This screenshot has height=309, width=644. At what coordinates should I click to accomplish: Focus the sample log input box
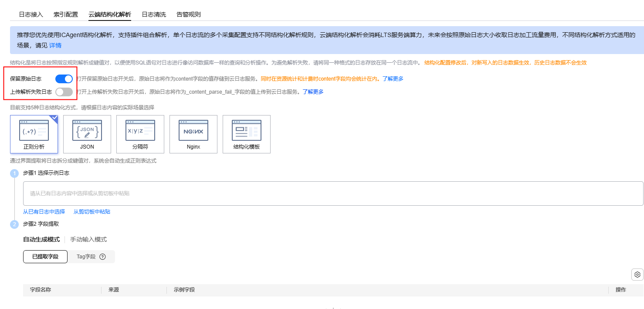(333, 194)
